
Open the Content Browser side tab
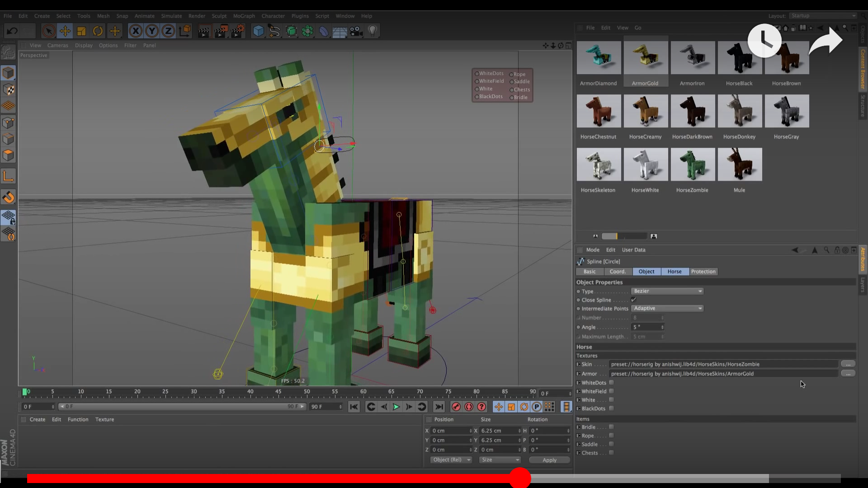tap(863, 69)
